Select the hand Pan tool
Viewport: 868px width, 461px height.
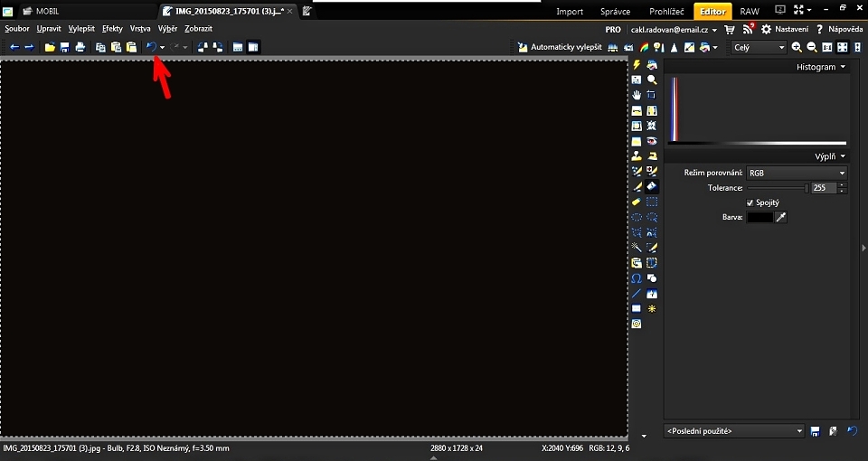[x=637, y=95]
